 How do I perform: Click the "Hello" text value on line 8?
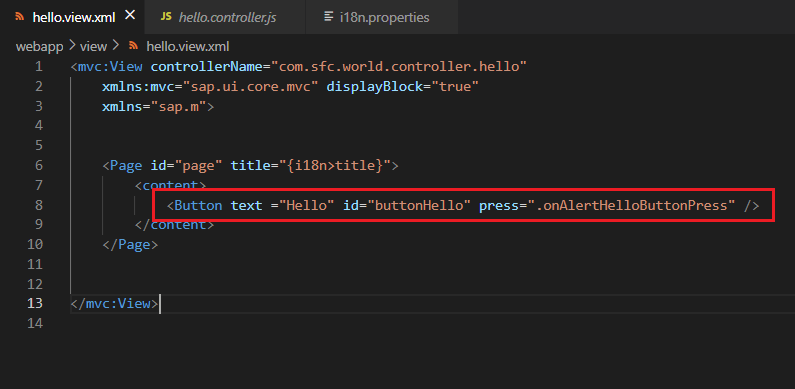tap(307, 205)
